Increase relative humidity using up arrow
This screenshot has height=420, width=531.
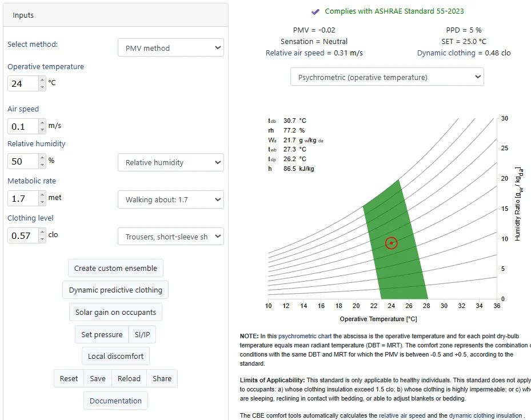42,158
